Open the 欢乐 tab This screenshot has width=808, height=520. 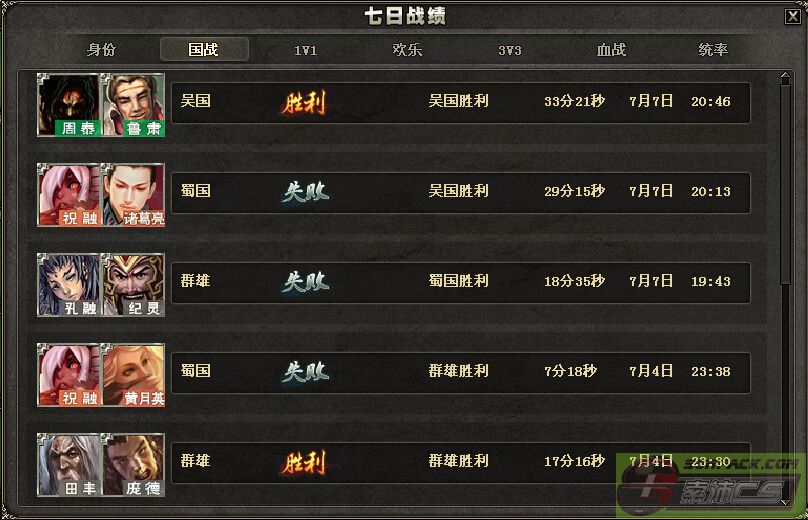[408, 49]
